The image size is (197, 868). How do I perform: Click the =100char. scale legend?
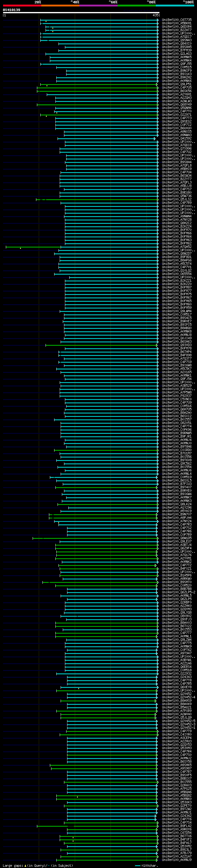(147, 866)
